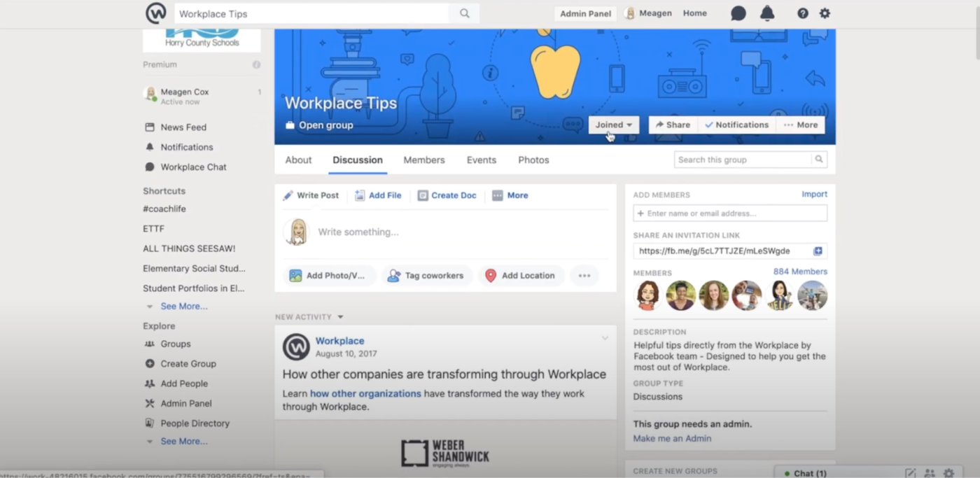Click the top search field containing Workplace Tips
The height and width of the screenshot is (478, 980).
pyautogui.click(x=311, y=13)
